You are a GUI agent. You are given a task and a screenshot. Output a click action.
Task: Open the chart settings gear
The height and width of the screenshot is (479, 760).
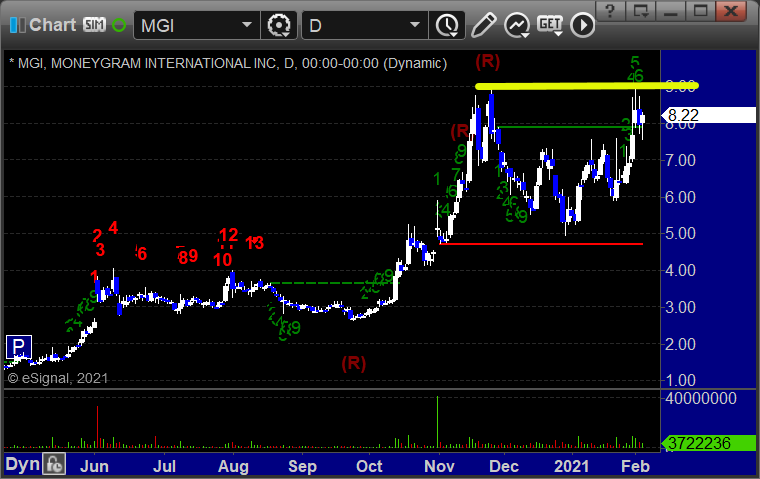[279, 25]
